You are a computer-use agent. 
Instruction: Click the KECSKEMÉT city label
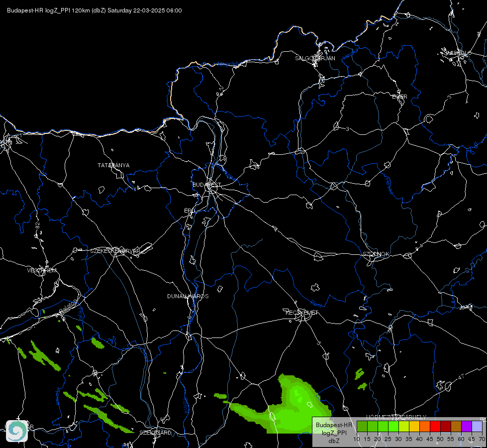(302, 313)
